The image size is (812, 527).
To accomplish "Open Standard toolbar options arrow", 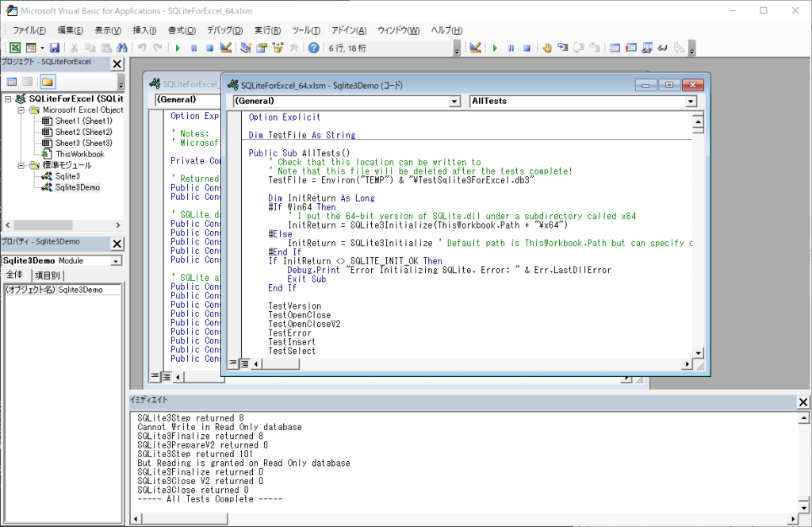I will click(457, 49).
